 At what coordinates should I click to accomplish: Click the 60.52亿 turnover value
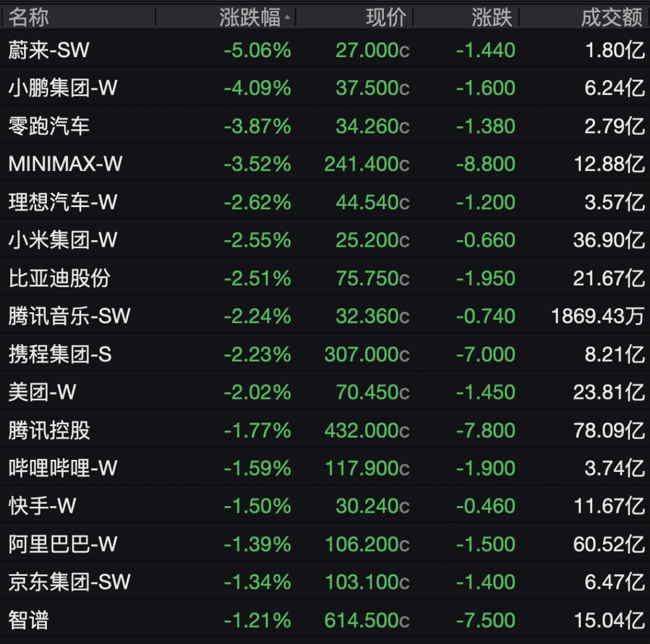click(609, 544)
